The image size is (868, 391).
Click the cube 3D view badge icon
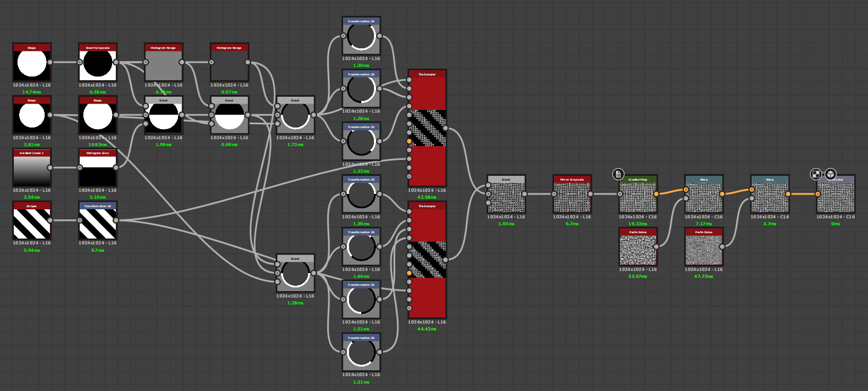point(830,174)
